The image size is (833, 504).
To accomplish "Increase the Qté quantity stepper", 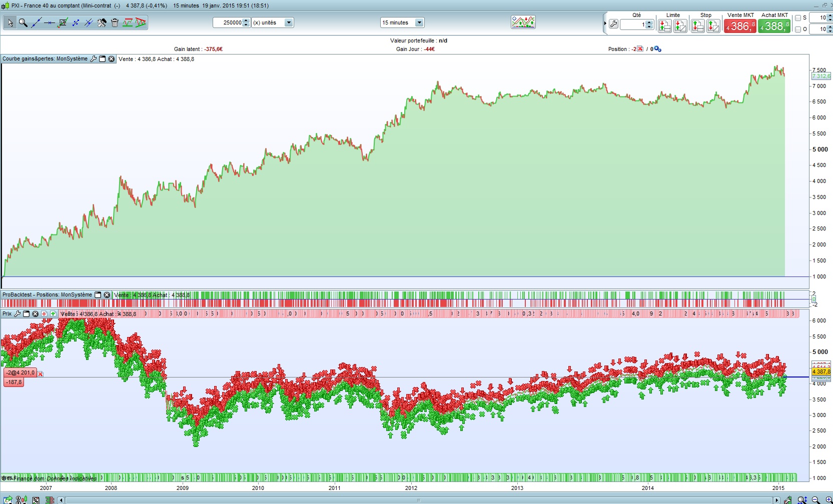I will (649, 22).
